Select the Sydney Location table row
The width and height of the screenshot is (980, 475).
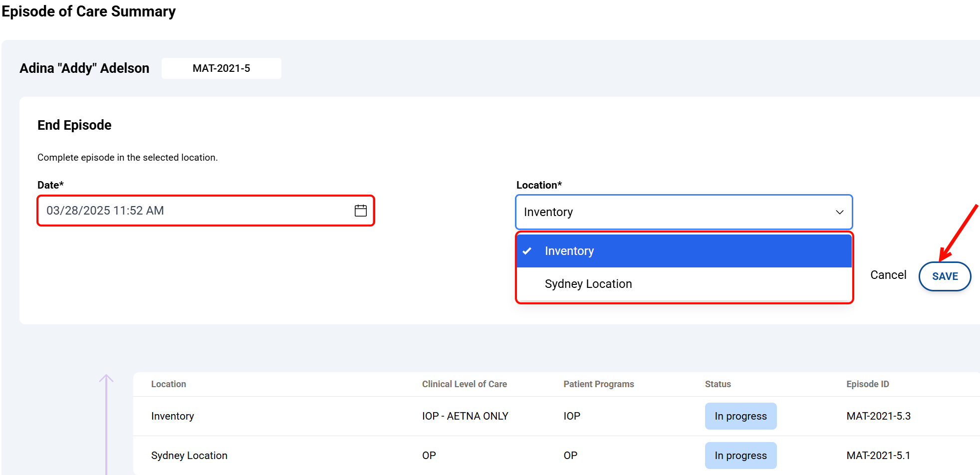point(189,456)
